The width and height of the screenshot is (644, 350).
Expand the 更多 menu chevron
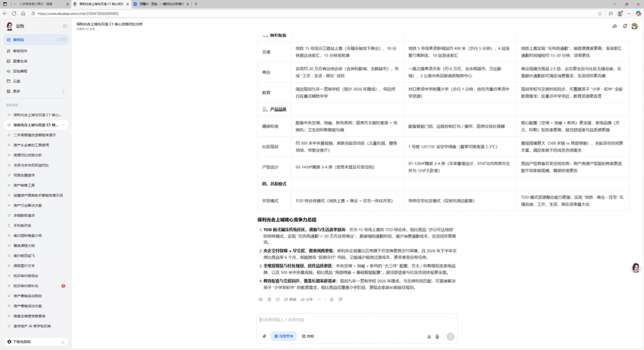(64, 91)
